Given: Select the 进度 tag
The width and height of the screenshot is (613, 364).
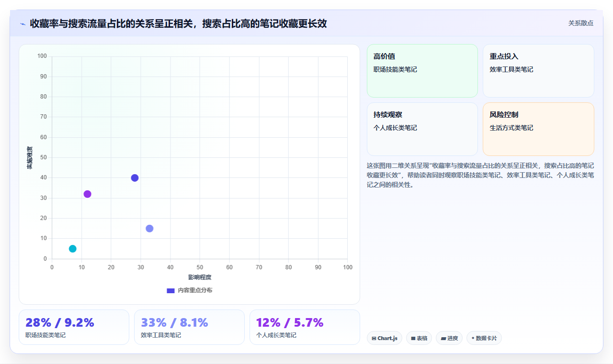Looking at the screenshot, I should click(x=449, y=338).
